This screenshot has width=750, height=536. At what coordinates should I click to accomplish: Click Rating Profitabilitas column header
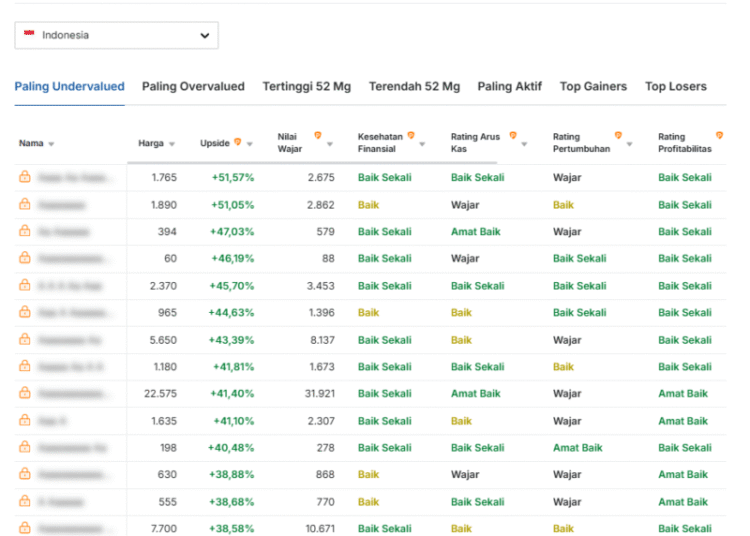(684, 143)
